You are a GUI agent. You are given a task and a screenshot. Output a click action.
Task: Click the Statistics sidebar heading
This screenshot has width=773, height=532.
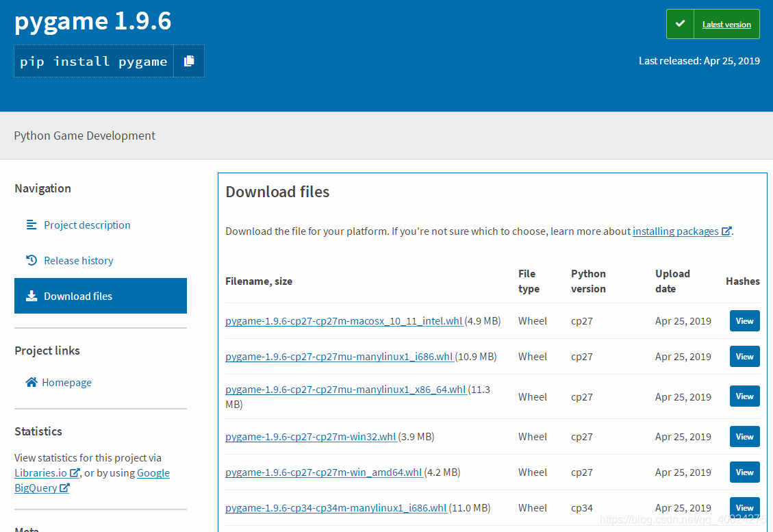[38, 431]
